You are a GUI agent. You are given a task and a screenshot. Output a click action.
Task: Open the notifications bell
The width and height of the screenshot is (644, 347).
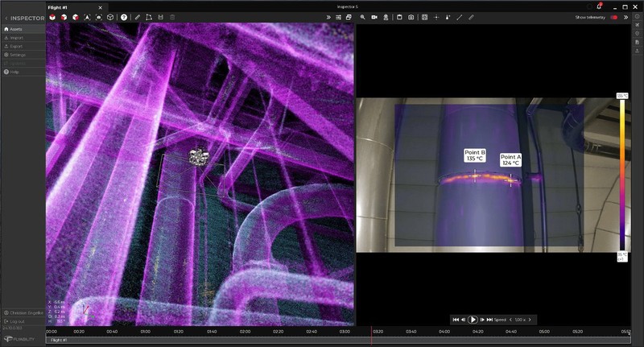coord(598,6)
